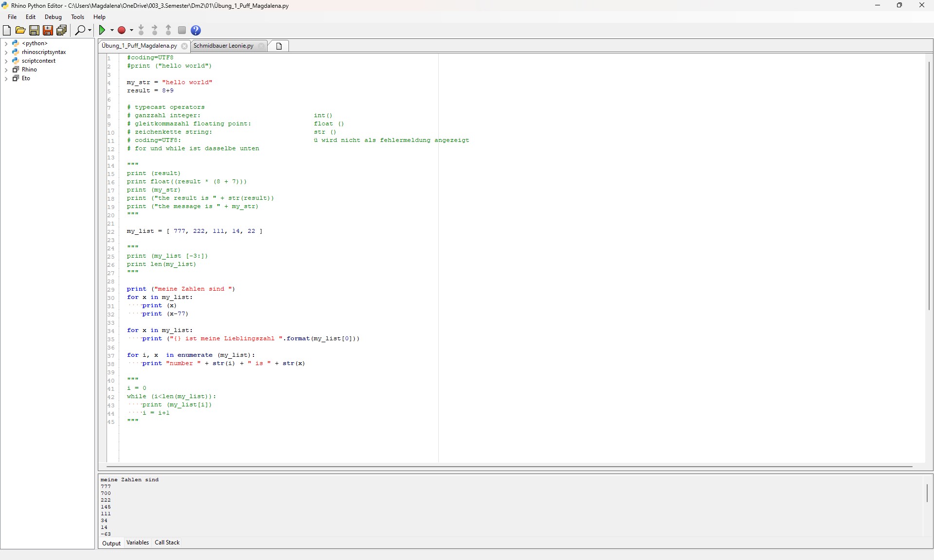Select the step-out up arrow icon

(x=168, y=30)
